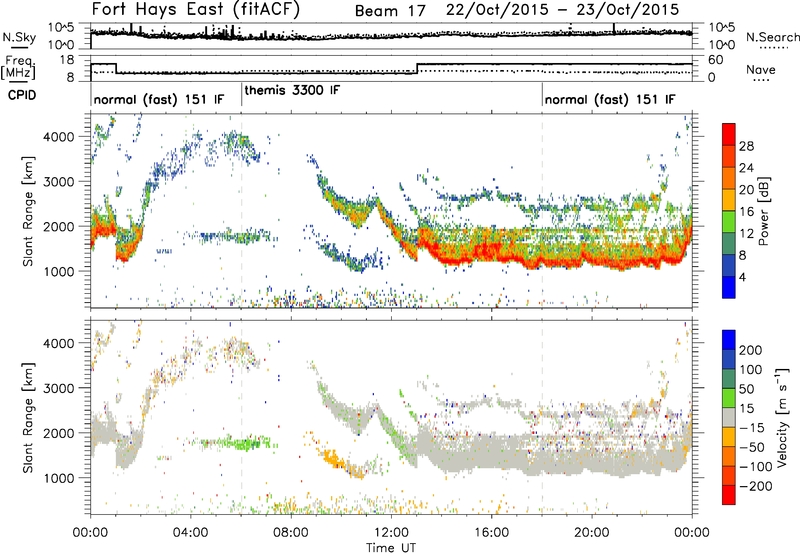Screen dimensions: 800x554
Task: Click the '1000' tick on velocity panel axis
Action: 59,478
